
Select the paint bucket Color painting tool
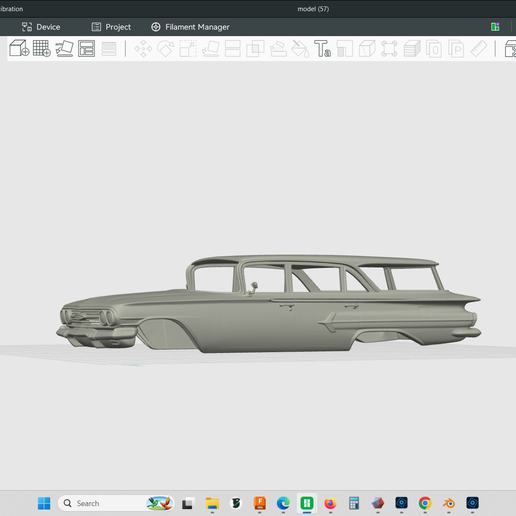pos(300,49)
